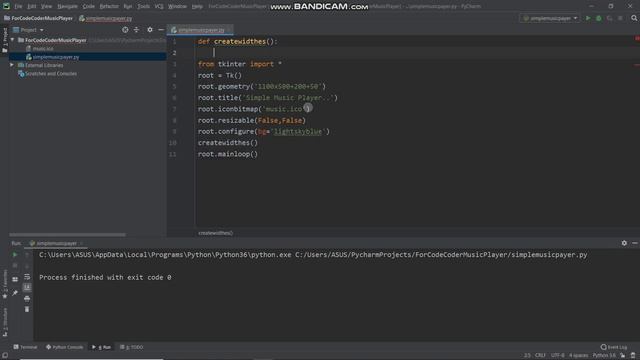Viewport: 640px width, 360px height.
Task: Switch to the Terminal tool tab
Action: 25,347
